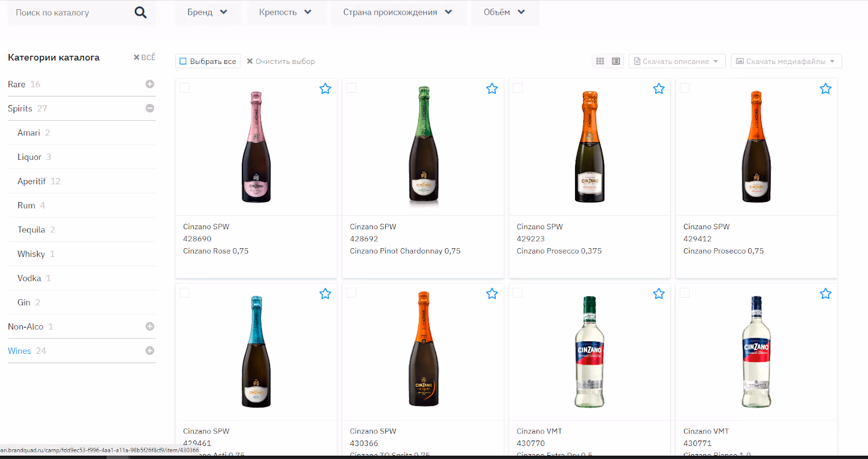Click the title Cinzano Rose 0,75

[x=216, y=251]
